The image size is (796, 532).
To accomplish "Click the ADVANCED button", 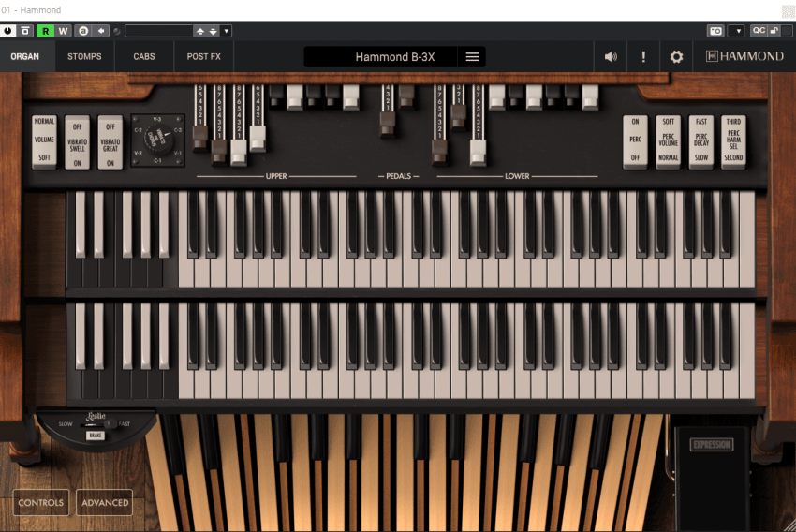I will pyautogui.click(x=105, y=503).
